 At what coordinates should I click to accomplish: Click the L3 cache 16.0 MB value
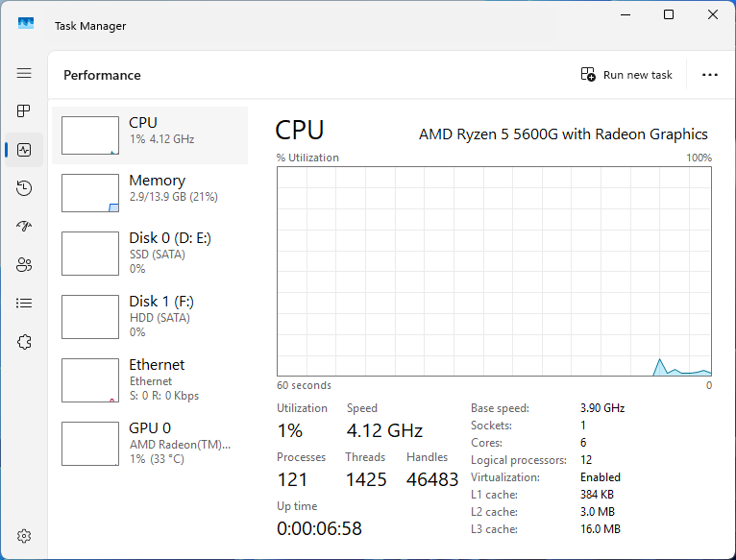pyautogui.click(x=601, y=529)
